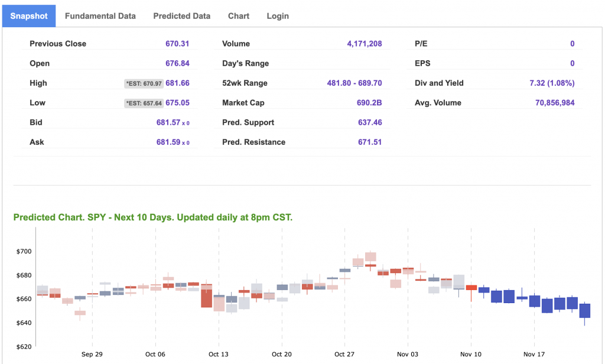Viewport: 605px width, 364px height.
Task: Click the EST 657.64 badge beside Low
Action: coord(144,103)
